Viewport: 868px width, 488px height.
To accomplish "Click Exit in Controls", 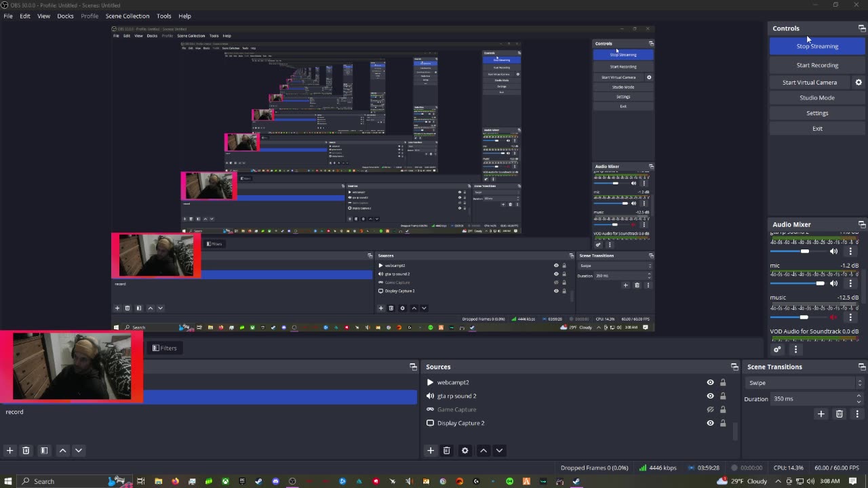I will click(817, 129).
